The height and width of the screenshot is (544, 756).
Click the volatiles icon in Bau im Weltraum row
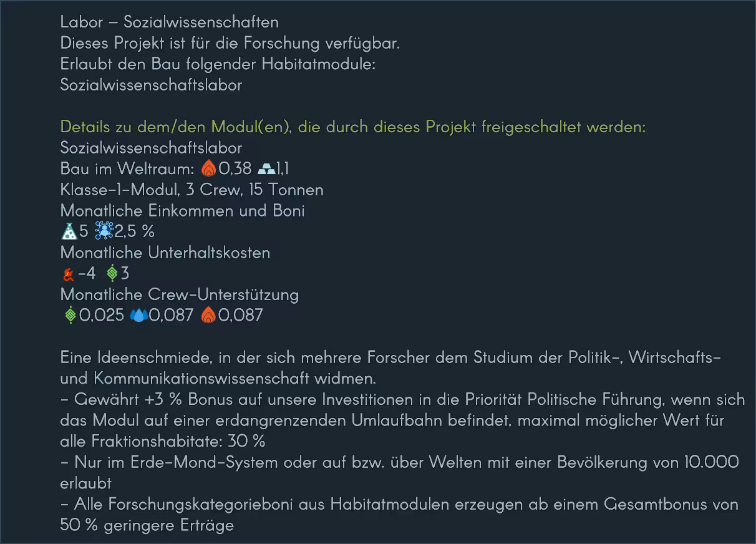pos(208,168)
